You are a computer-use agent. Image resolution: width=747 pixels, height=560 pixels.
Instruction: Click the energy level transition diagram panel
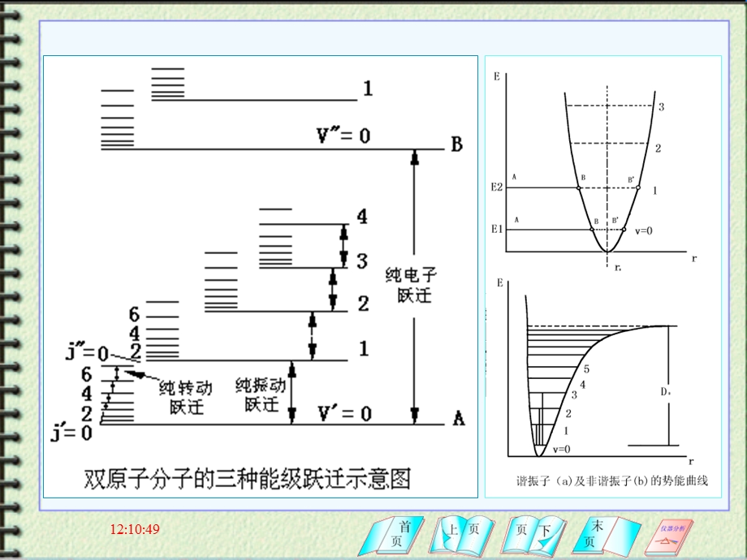tap(260, 276)
